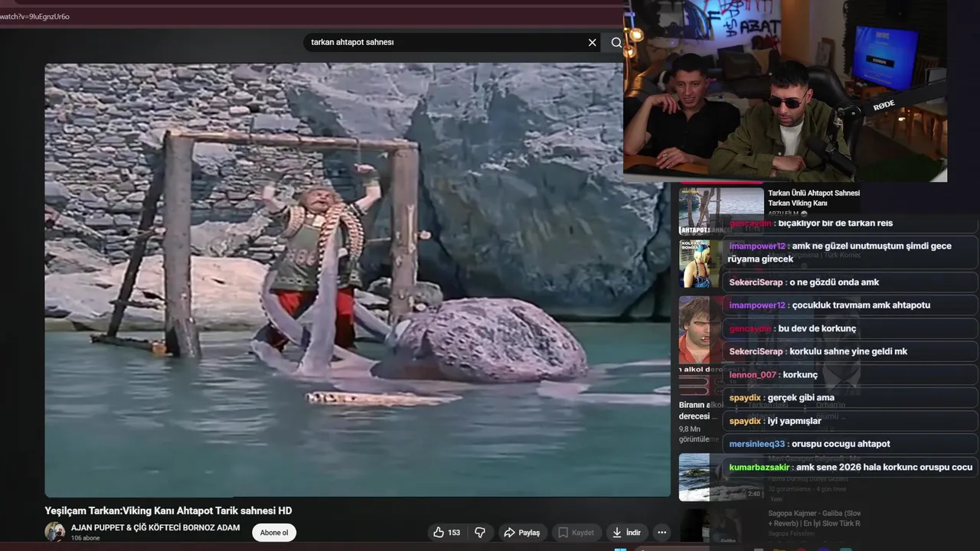Open Sagopa Kajmer - Galiba suggested video
Viewport: 980px width, 551px height.
point(814,518)
